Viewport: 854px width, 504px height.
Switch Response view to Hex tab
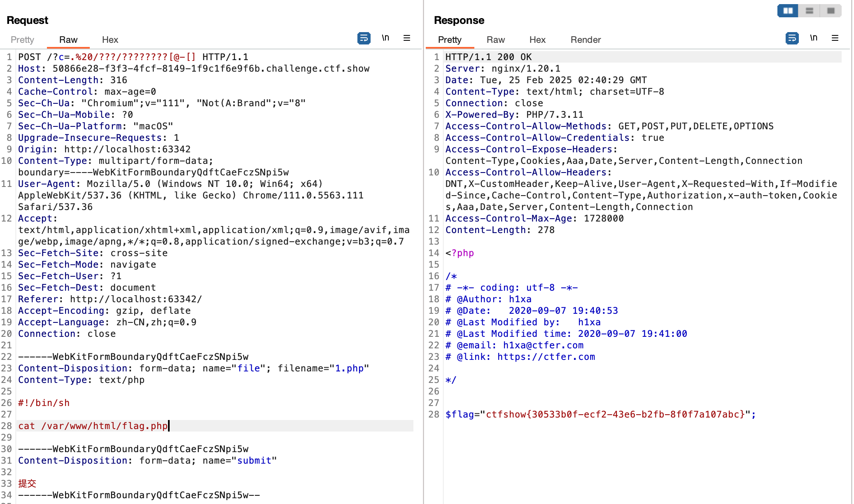pyautogui.click(x=537, y=40)
